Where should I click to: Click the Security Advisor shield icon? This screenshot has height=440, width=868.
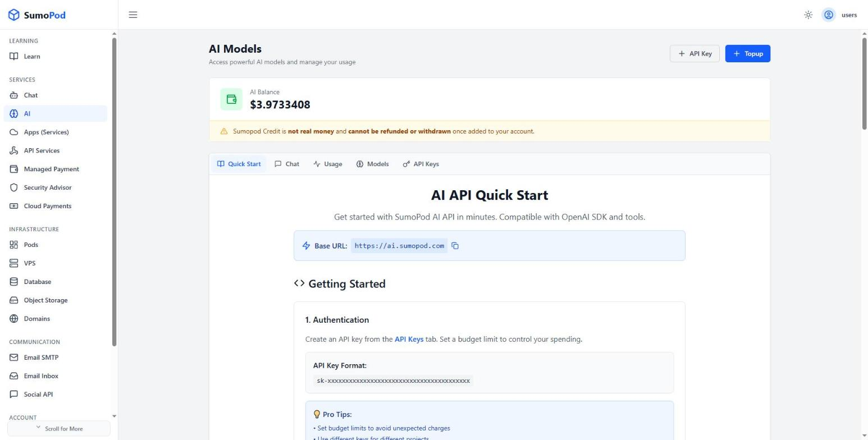tap(14, 187)
